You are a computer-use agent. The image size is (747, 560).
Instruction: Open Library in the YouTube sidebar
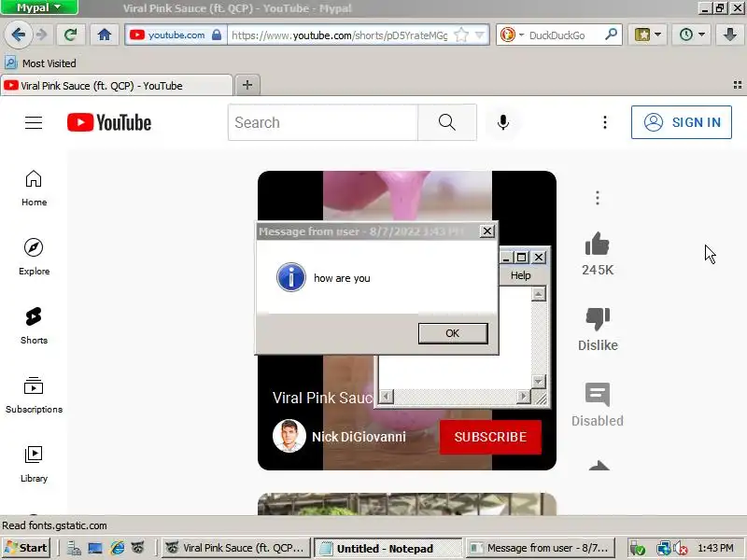pos(34,464)
